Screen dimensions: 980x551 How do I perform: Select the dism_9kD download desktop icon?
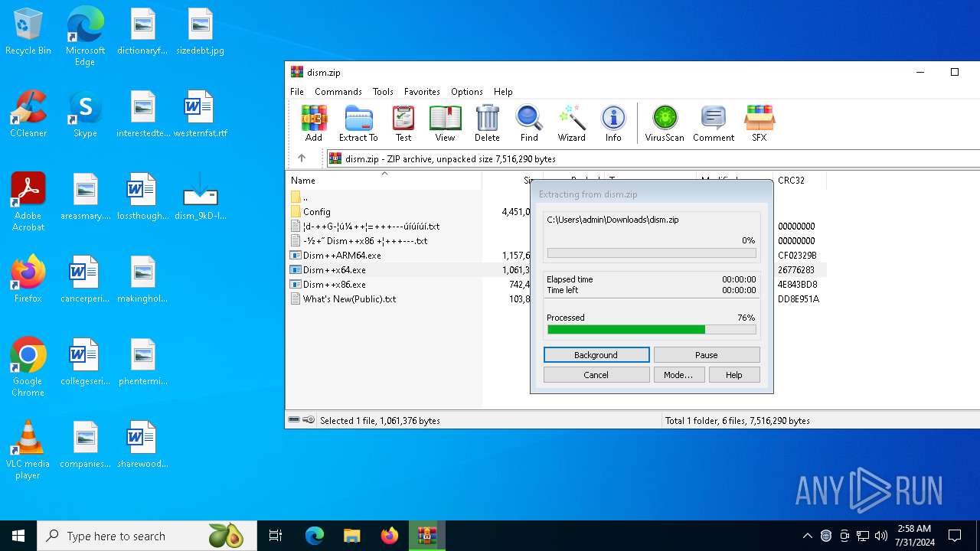tap(200, 197)
